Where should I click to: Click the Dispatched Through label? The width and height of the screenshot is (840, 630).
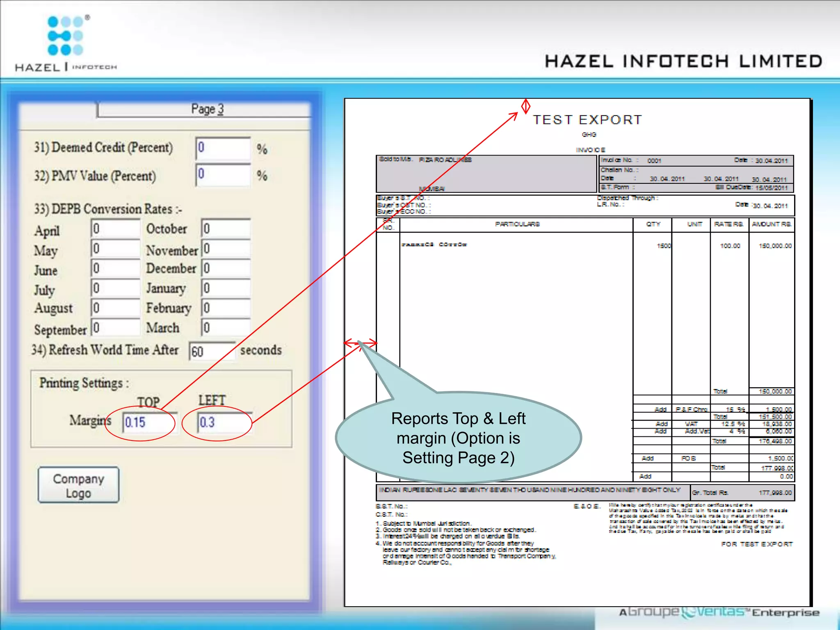tap(628, 198)
